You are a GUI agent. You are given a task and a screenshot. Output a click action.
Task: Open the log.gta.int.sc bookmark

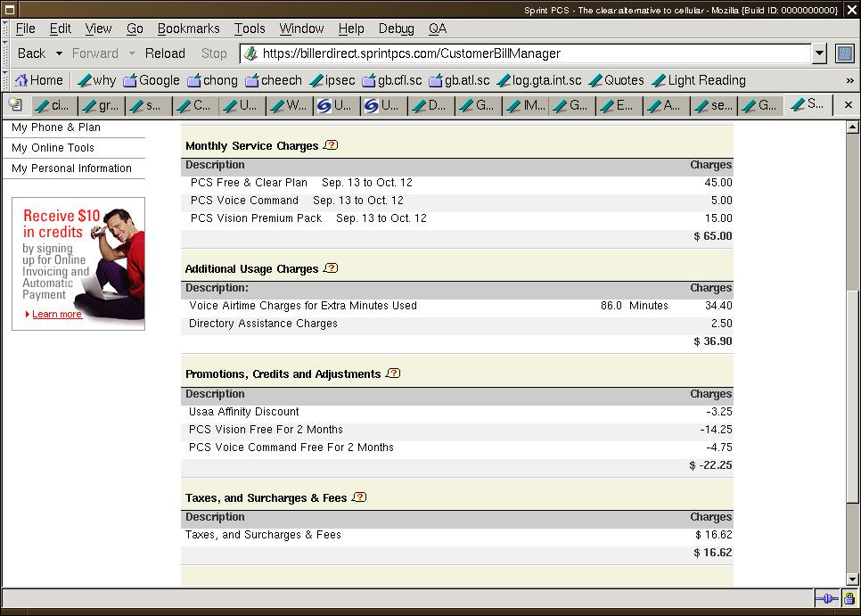[x=539, y=81]
